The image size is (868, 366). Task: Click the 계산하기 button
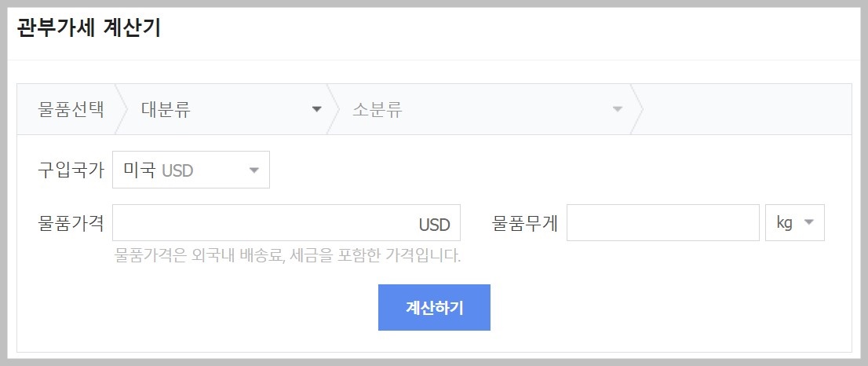[x=434, y=307]
